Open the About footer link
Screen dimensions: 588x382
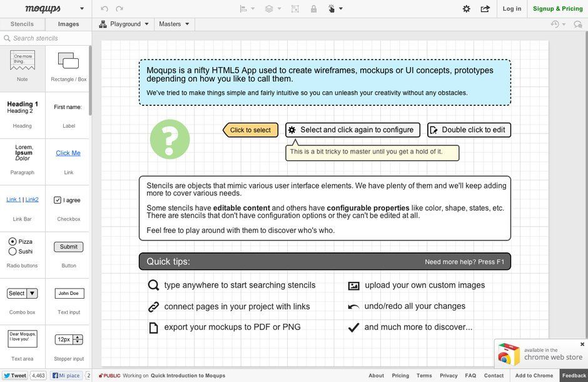[x=376, y=376]
